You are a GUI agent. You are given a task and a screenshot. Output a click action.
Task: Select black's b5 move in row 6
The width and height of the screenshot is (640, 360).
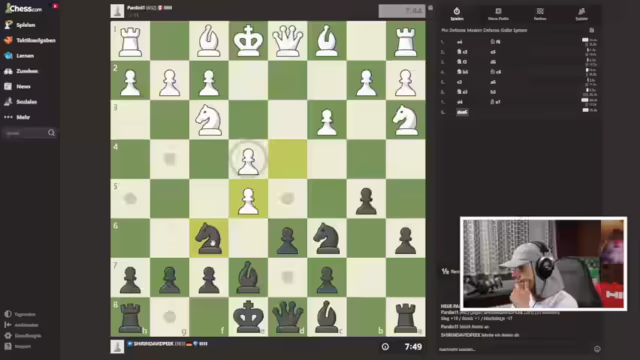click(493, 92)
